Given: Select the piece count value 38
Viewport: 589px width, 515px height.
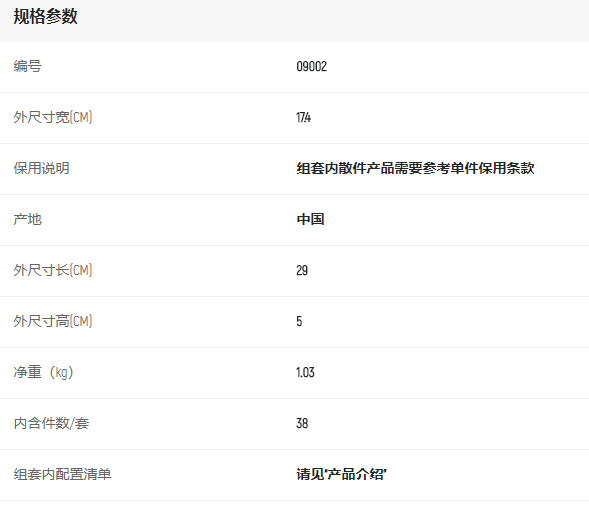Looking at the screenshot, I should [302, 424].
